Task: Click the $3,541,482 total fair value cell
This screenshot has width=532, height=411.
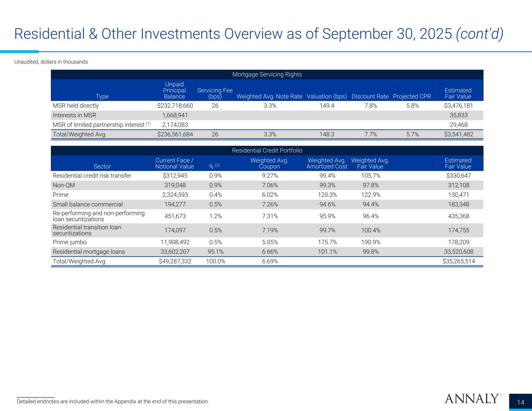Action: (x=459, y=134)
